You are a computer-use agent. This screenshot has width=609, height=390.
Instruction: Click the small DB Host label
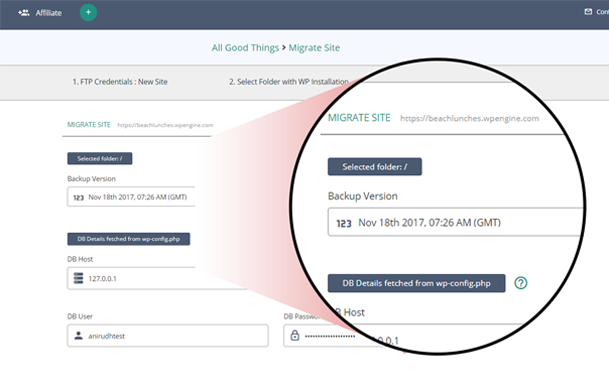click(80, 259)
